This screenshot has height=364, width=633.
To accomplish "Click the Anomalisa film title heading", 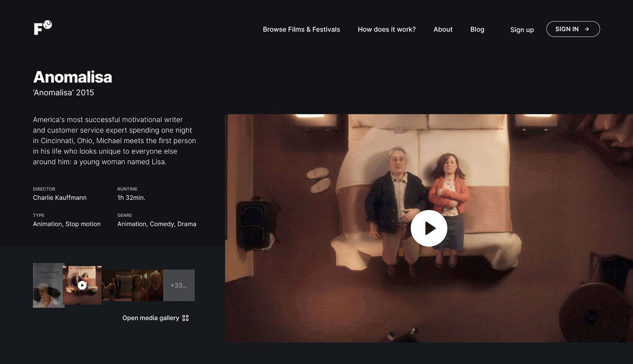I will [72, 77].
